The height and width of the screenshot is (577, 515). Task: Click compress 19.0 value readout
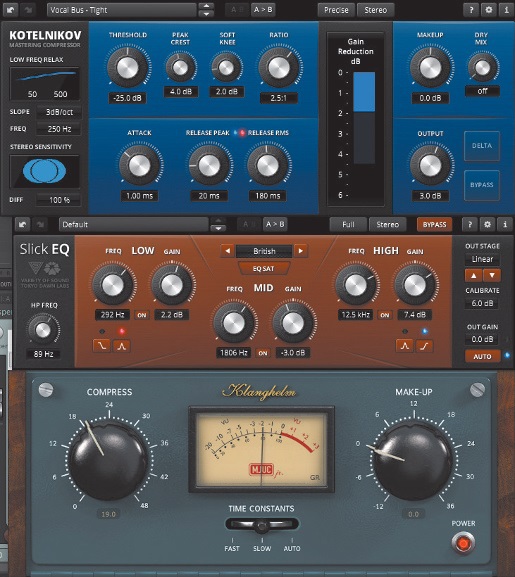click(109, 514)
